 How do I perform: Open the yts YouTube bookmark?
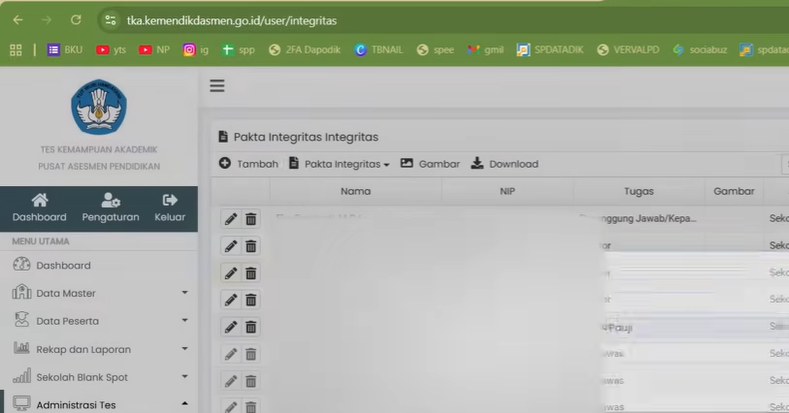click(111, 50)
